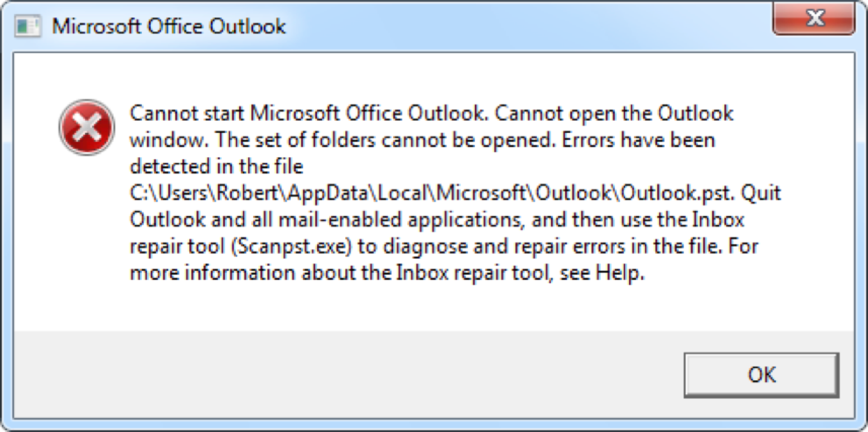Click "mail-enabled applications" in the message
Screen dimensions: 868x432
point(400,220)
